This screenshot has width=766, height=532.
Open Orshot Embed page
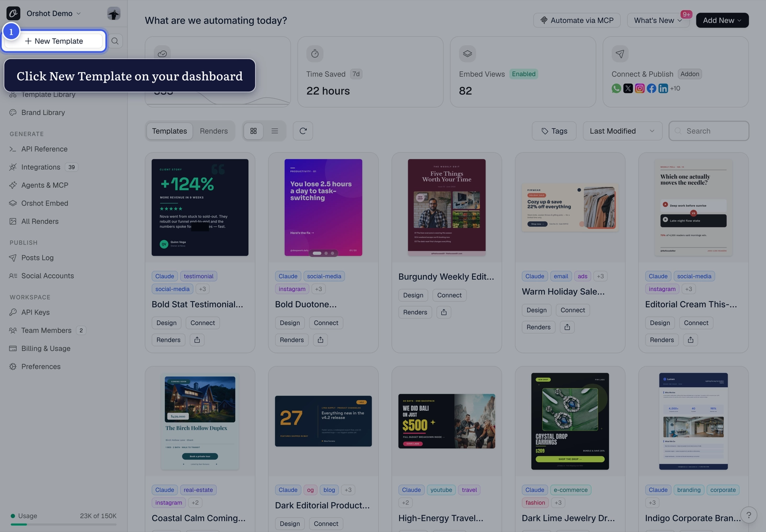point(45,204)
